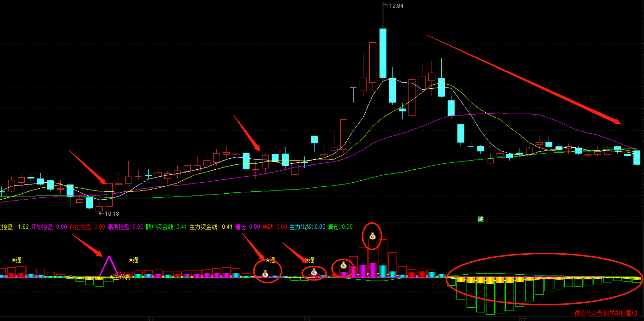Image resolution: width=644 pixels, height=321 pixels.
Task: Select the 主力出货 indicator label
Action: pyautogui.click(x=300, y=227)
